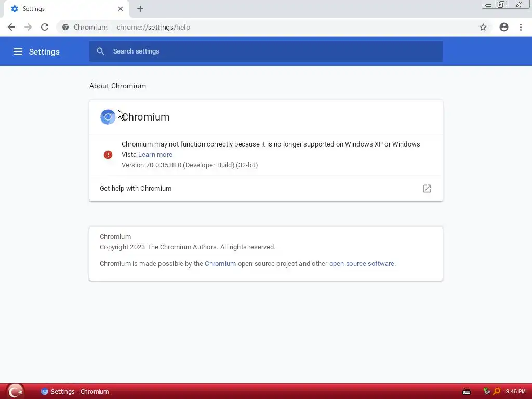Close the Settings tab
The width and height of the screenshot is (532, 399).
(x=121, y=9)
